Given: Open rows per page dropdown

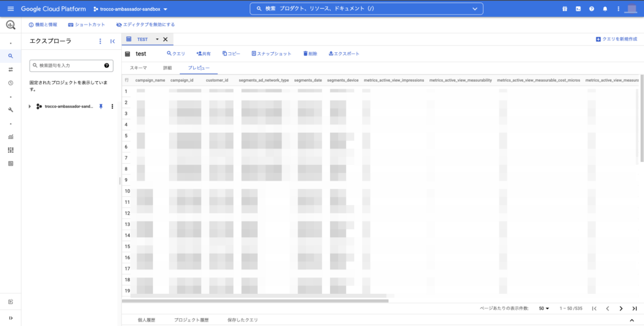Looking at the screenshot, I should point(544,308).
